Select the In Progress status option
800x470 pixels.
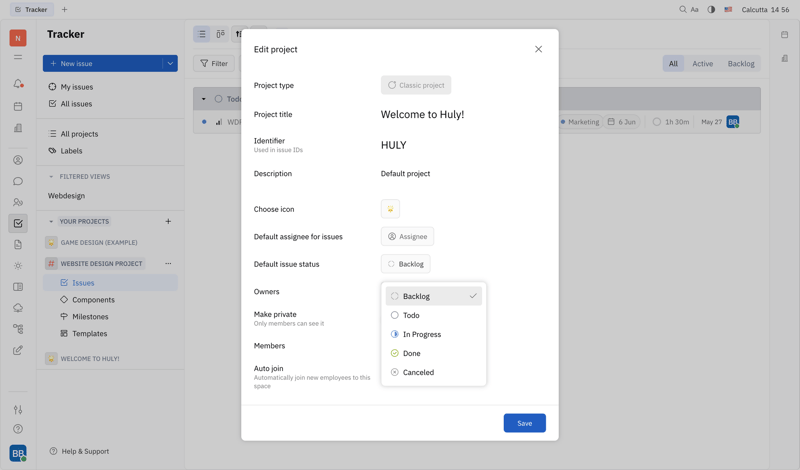[434, 334]
